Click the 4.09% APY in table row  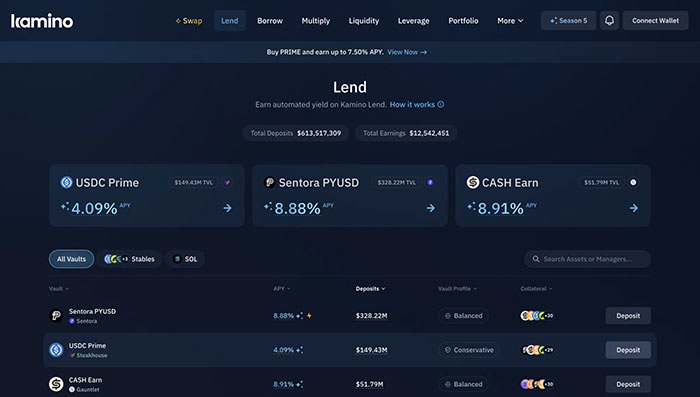click(283, 350)
